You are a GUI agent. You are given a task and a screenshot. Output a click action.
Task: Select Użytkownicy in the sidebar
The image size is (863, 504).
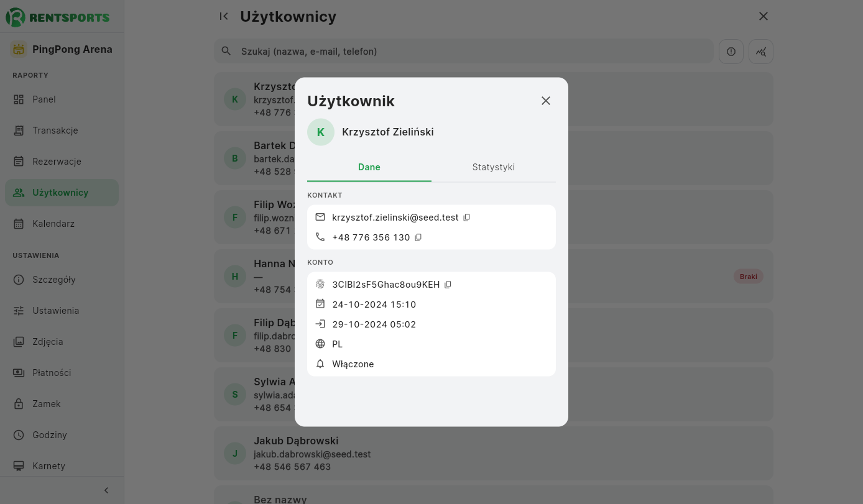tap(62, 193)
